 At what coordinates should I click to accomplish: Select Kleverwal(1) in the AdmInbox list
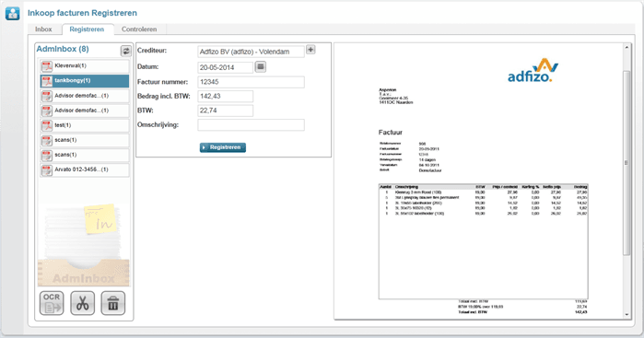pos(85,66)
